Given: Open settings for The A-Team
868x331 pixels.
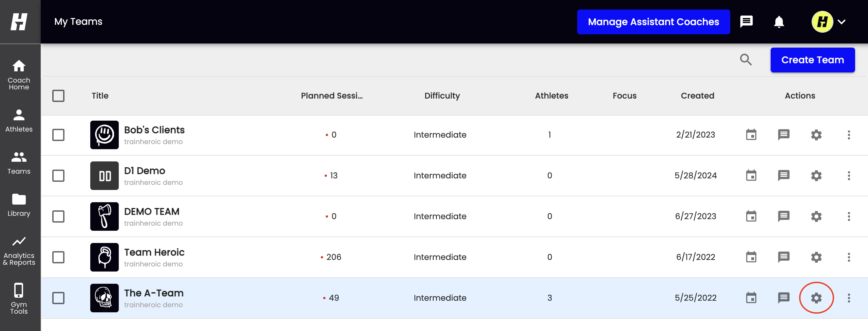Looking at the screenshot, I should pyautogui.click(x=816, y=298).
